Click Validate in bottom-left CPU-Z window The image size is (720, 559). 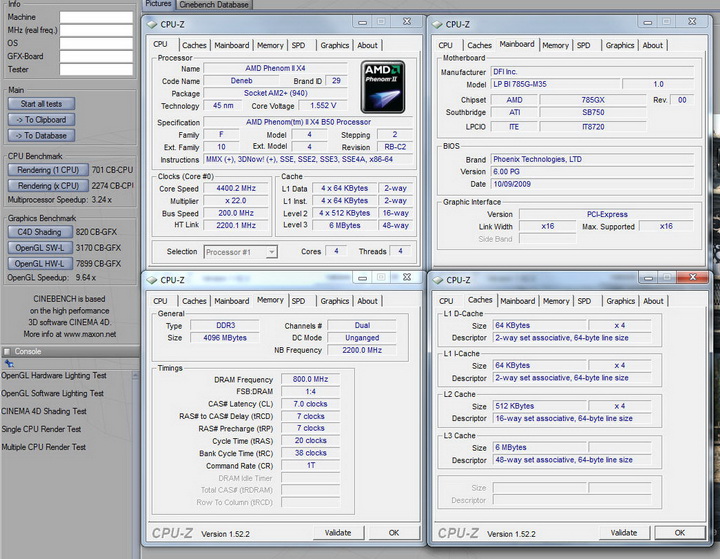tap(338, 533)
